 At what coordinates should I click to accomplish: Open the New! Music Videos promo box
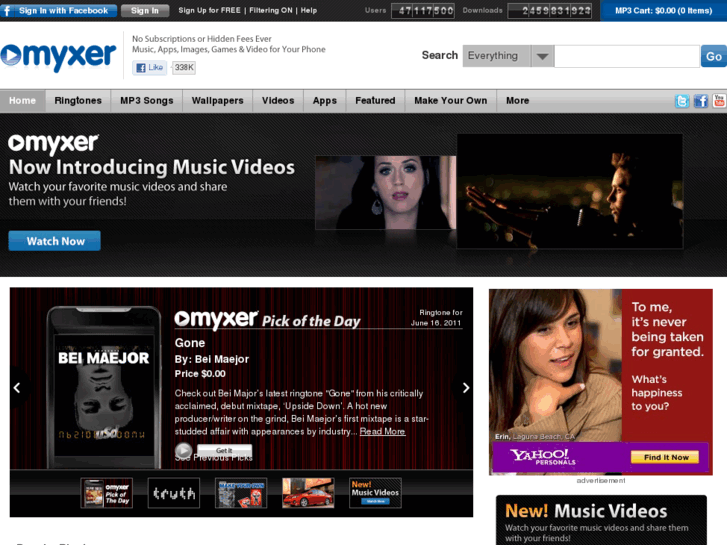601,520
